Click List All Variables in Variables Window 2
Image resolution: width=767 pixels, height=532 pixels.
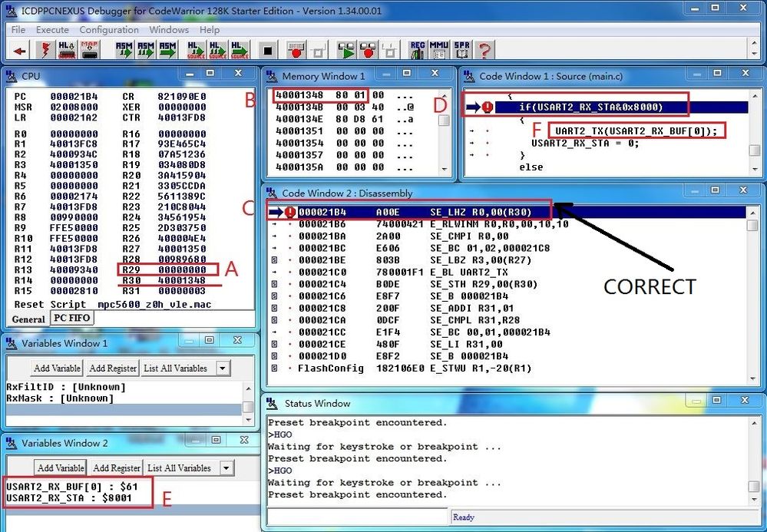[x=179, y=468]
